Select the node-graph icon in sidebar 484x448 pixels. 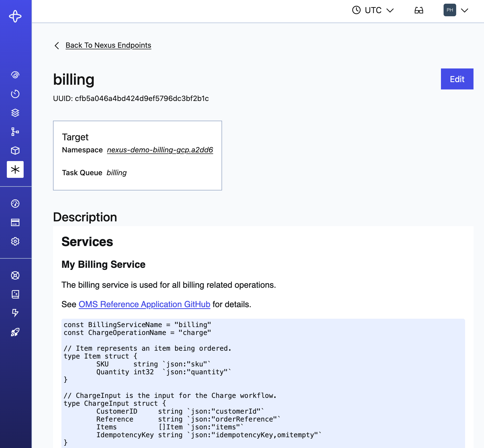click(15, 132)
